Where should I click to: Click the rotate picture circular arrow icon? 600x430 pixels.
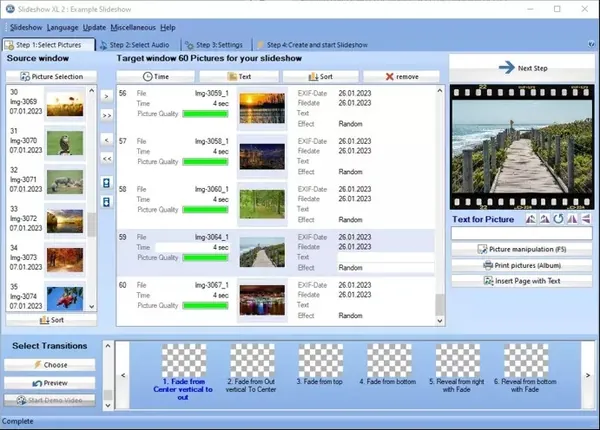[x=558, y=219]
